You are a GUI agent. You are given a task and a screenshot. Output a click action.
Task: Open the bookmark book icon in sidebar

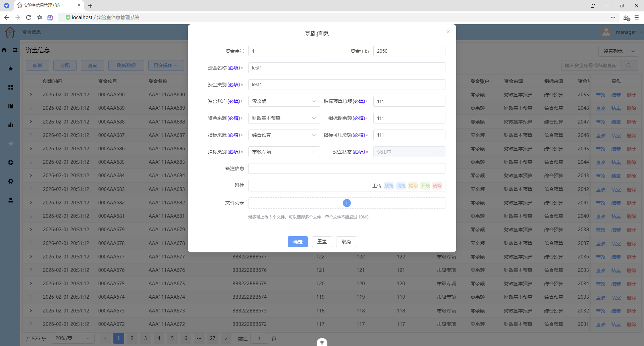pos(11,106)
